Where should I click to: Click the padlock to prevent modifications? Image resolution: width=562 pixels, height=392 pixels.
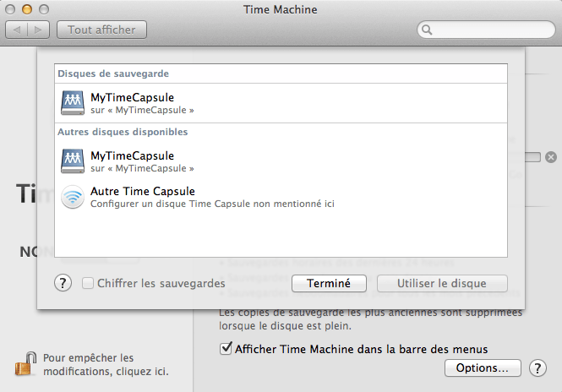coord(25,363)
